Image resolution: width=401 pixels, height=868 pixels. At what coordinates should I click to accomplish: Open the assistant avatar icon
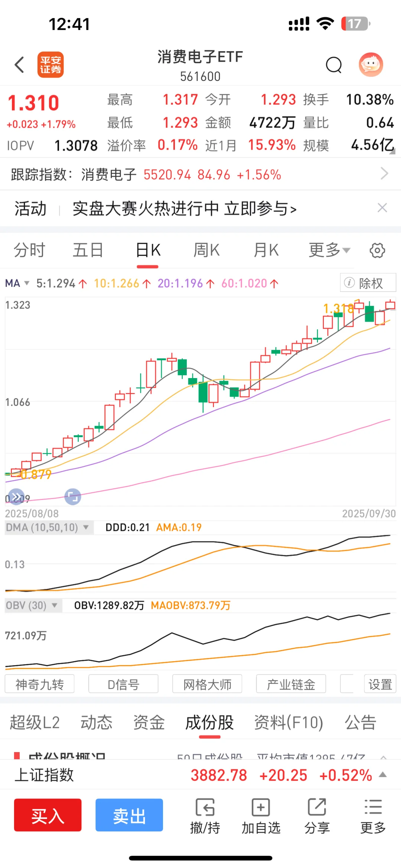coord(371,65)
